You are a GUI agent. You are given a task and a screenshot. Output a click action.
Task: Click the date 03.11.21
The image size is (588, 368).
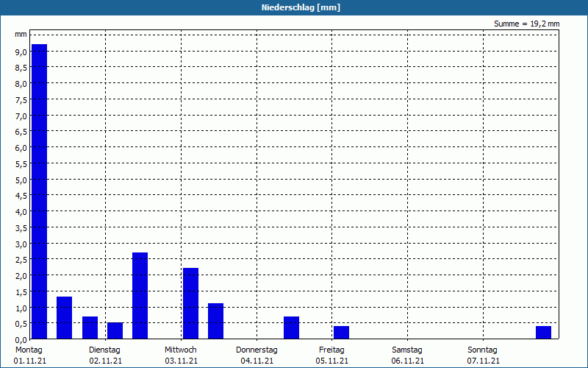click(x=181, y=361)
